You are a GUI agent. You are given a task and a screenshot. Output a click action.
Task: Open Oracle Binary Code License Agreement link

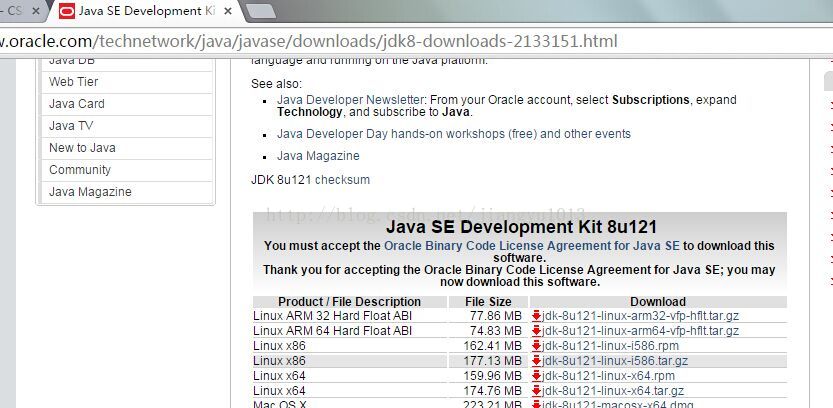531,246
